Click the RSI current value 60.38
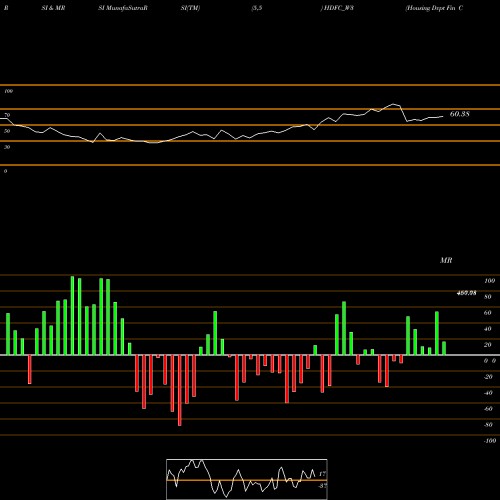 pyautogui.click(x=460, y=114)
